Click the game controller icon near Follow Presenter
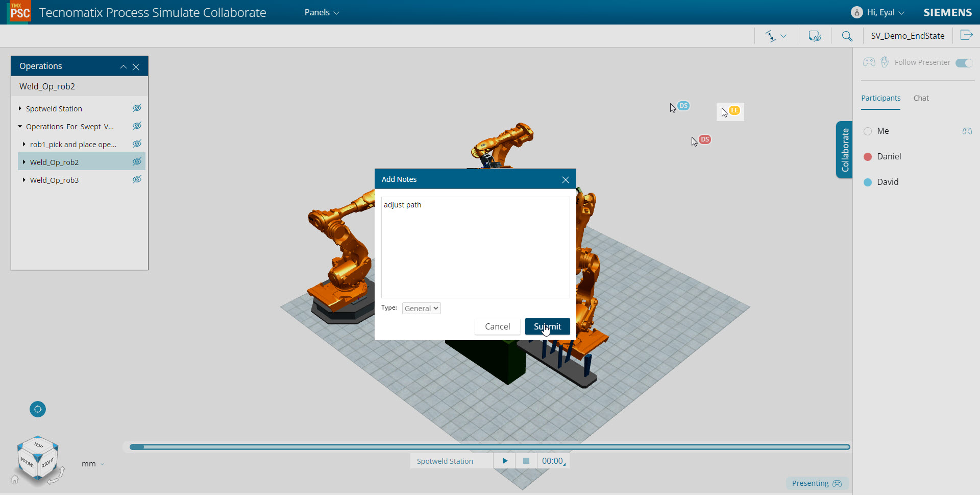 click(869, 62)
